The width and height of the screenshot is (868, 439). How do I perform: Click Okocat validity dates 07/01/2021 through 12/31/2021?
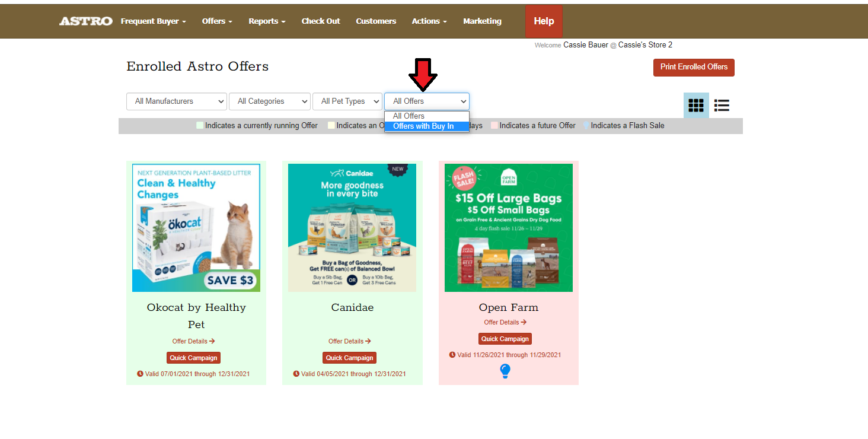pyautogui.click(x=193, y=374)
